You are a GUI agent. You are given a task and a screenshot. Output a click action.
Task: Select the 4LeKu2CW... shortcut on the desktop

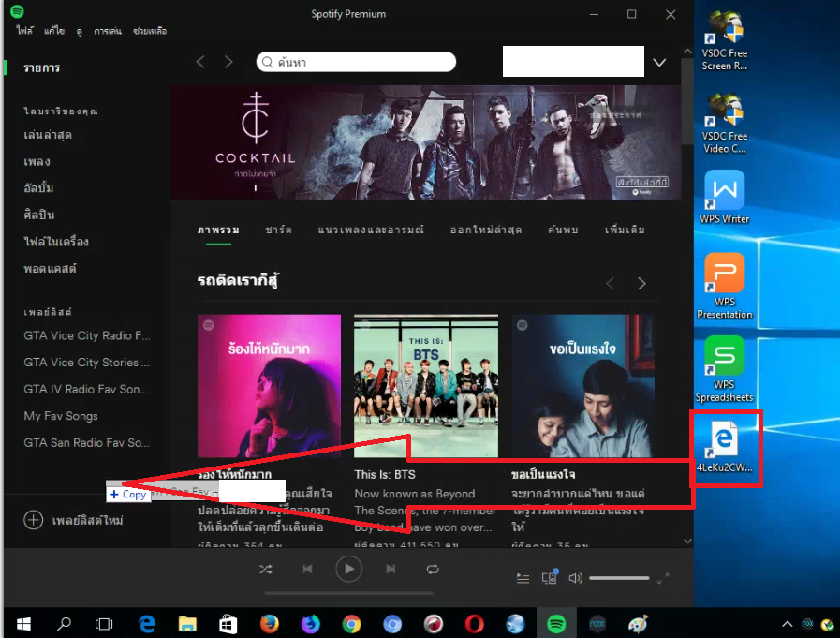tap(724, 447)
